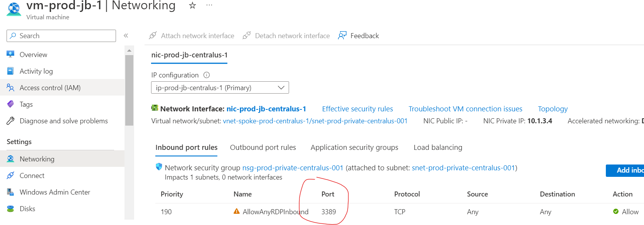
Task: Open Windows Admin Center from sidebar
Action: (x=55, y=192)
